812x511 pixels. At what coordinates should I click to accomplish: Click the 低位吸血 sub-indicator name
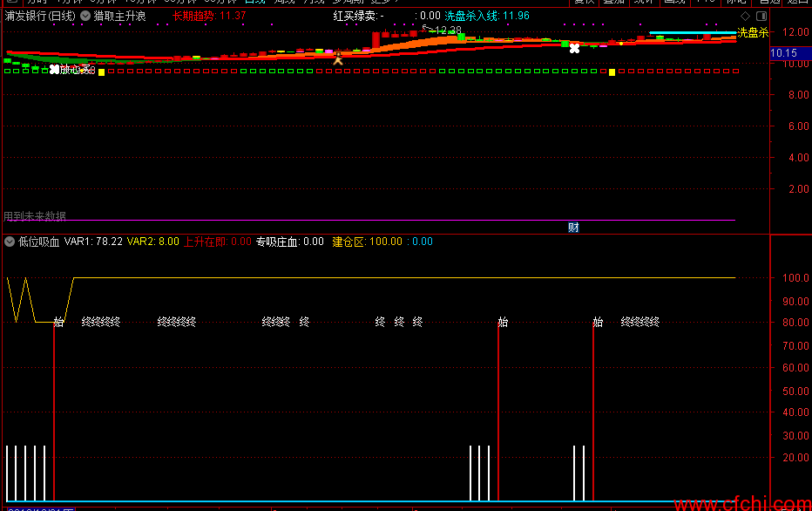point(39,242)
